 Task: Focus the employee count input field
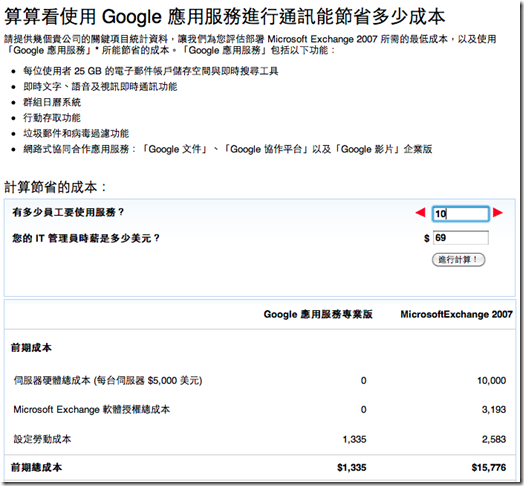[461, 214]
